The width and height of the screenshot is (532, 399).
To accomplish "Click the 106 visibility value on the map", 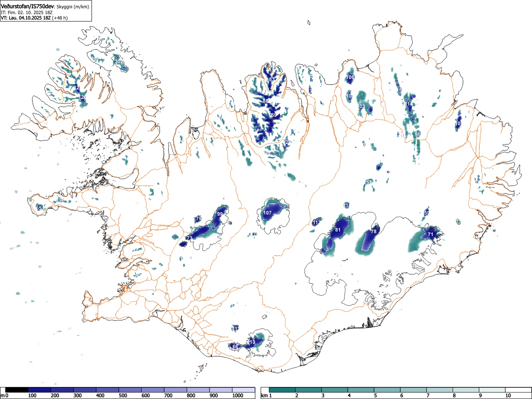I will click(x=350, y=77).
